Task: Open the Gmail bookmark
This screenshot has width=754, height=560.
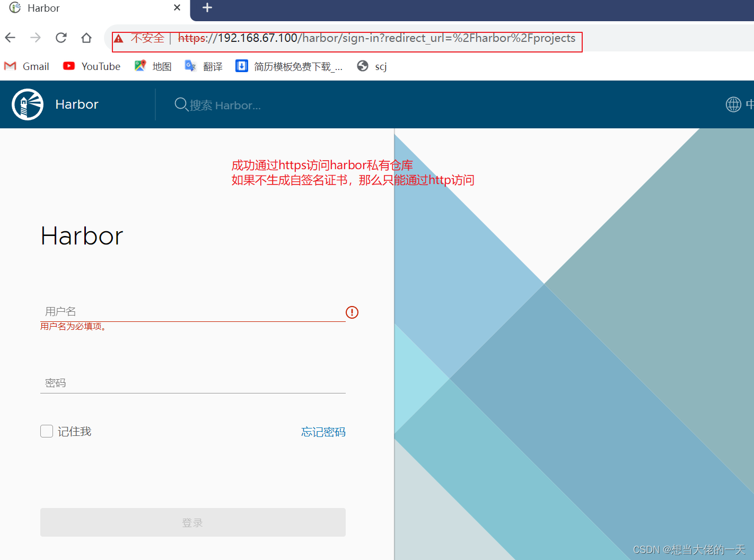Action: coord(27,66)
